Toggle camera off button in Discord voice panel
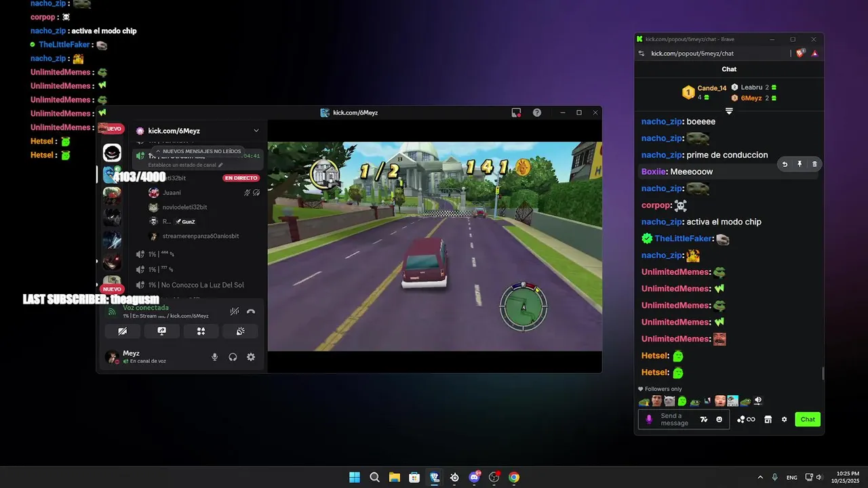This screenshot has height=488, width=868. [x=122, y=331]
